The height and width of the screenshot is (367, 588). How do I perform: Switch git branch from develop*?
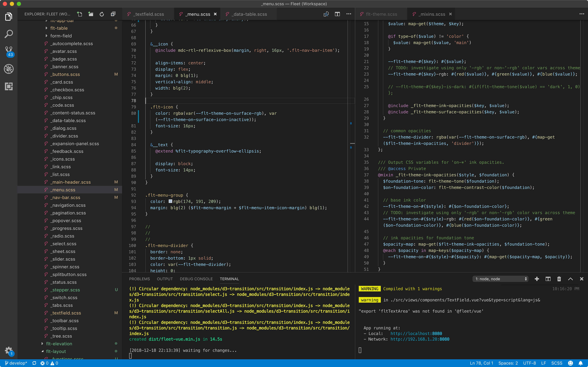click(x=16, y=363)
